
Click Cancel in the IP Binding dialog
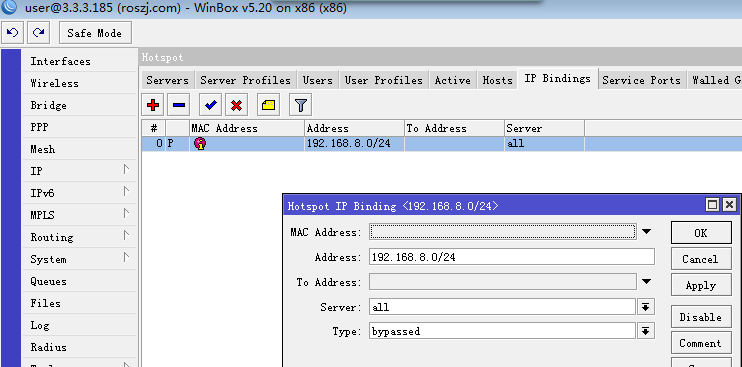[701, 259]
